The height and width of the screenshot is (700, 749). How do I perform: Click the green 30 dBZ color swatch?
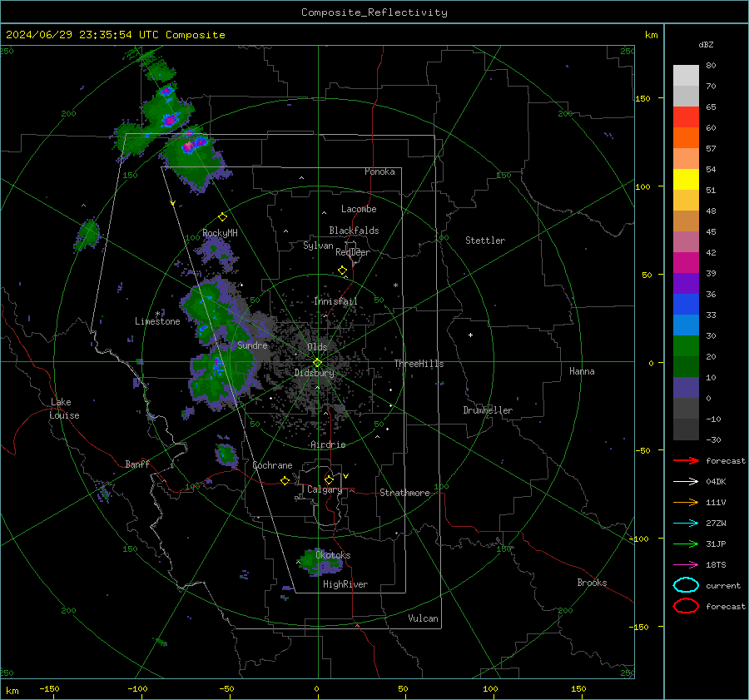pyautogui.click(x=686, y=346)
